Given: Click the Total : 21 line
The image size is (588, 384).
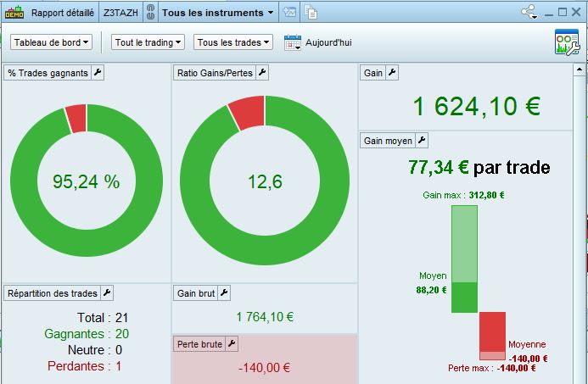Looking at the screenshot, I should 103,318.
